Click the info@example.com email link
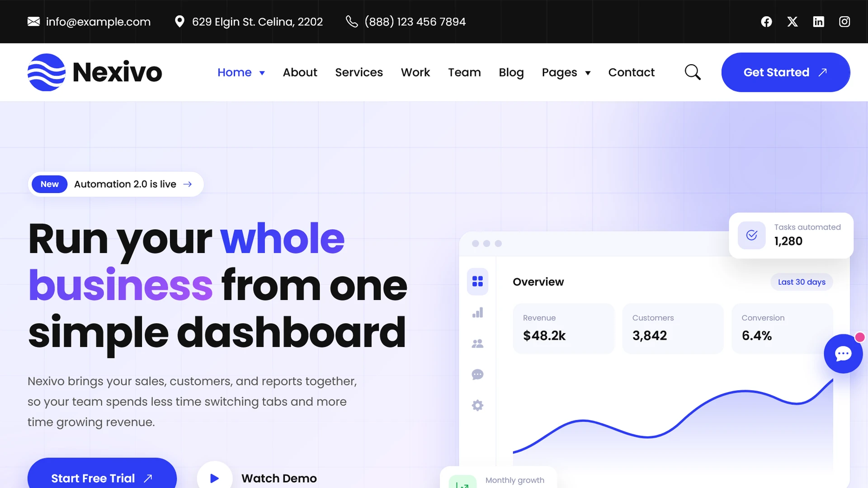The width and height of the screenshot is (868, 488). 98,22
